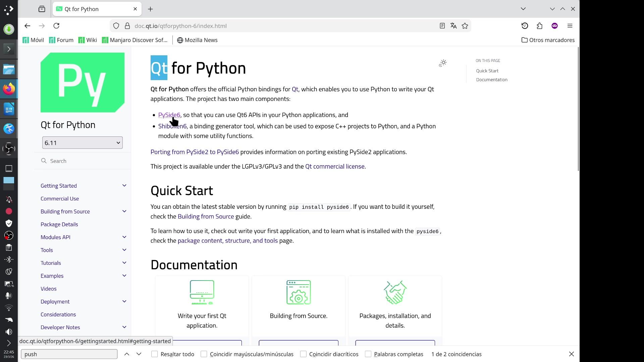Click the previous-match arrow in the find bar
This screenshot has width=644, height=362.
point(127,354)
